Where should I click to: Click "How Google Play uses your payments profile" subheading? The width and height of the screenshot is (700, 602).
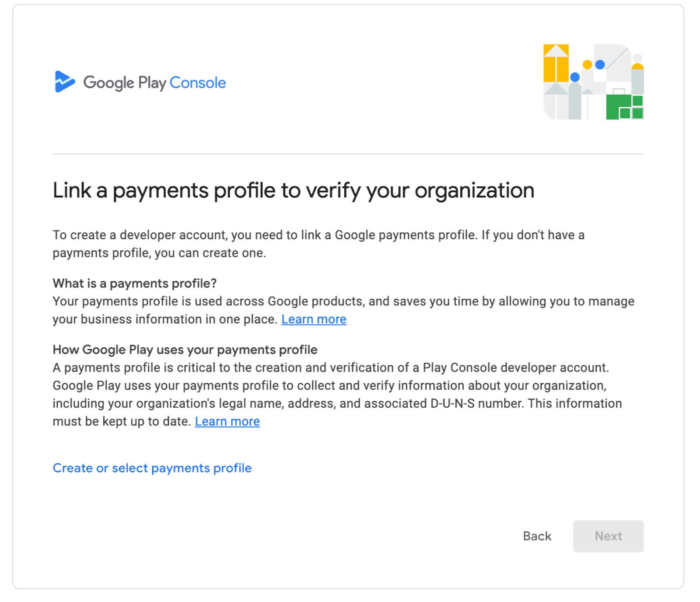pyautogui.click(x=185, y=350)
